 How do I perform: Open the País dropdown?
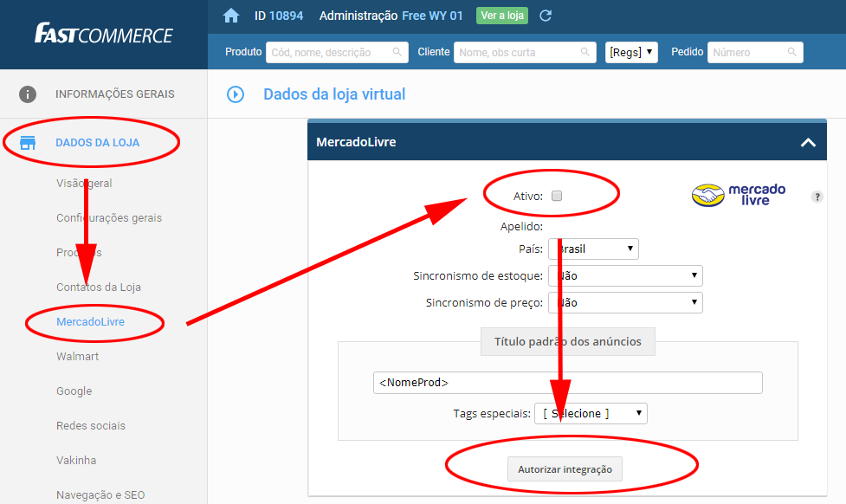[x=593, y=249]
